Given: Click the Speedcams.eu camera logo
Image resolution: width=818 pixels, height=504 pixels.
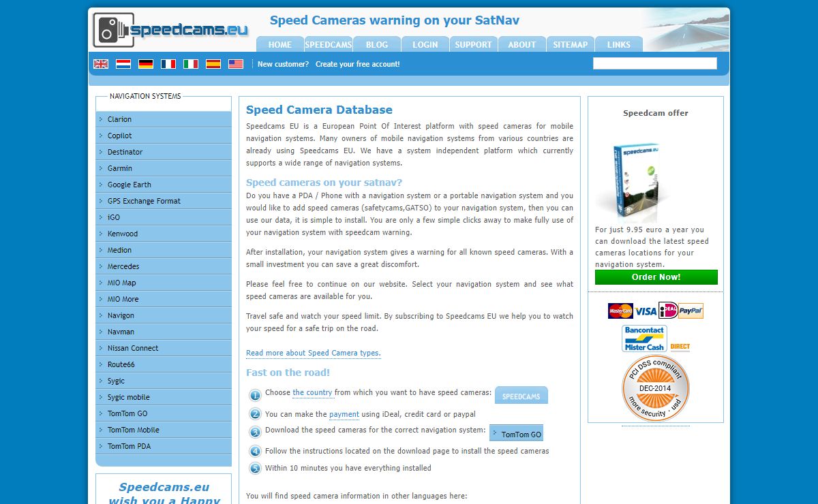Looking at the screenshot, I should [171, 29].
